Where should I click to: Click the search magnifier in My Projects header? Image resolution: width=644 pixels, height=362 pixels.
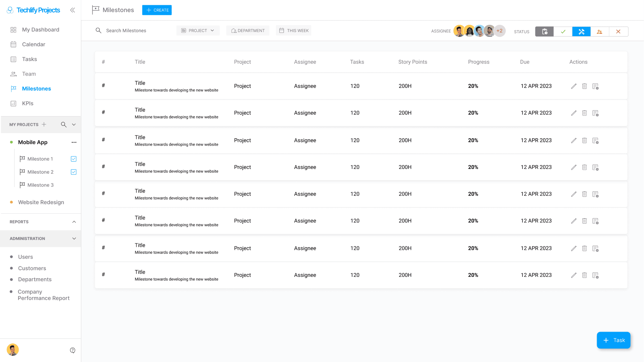pyautogui.click(x=63, y=124)
